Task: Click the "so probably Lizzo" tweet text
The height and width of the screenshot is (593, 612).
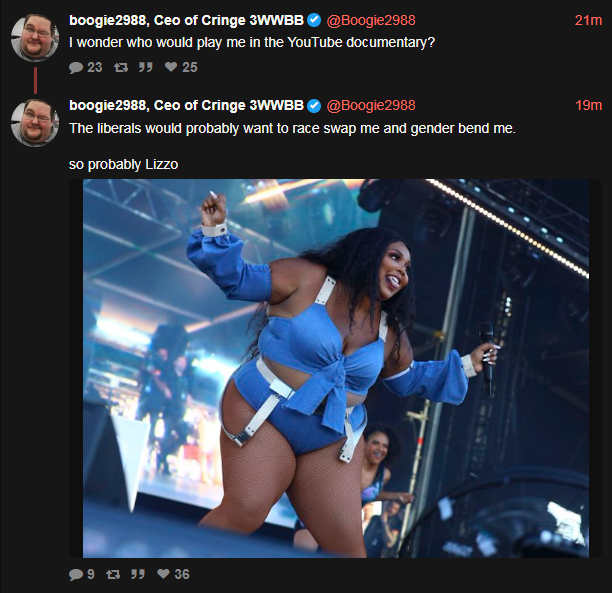Action: pos(123,164)
